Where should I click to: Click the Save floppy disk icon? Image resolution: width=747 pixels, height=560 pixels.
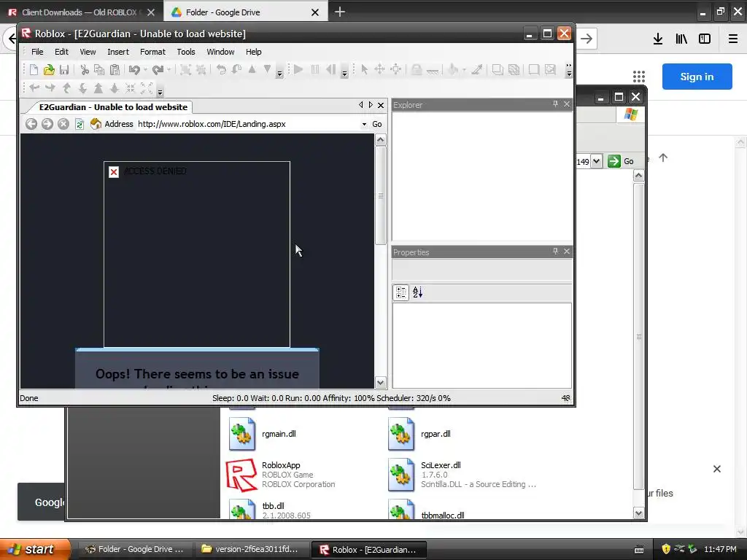pyautogui.click(x=64, y=70)
